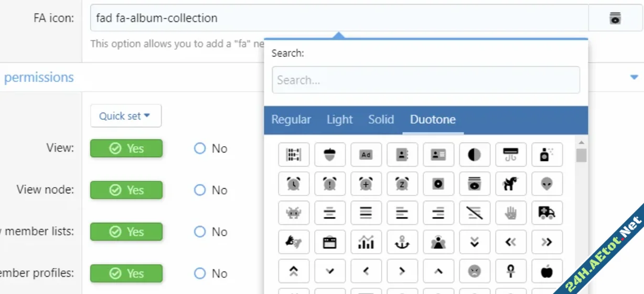
Task: Pick the alarm snooze clock icon
Action: tap(402, 184)
